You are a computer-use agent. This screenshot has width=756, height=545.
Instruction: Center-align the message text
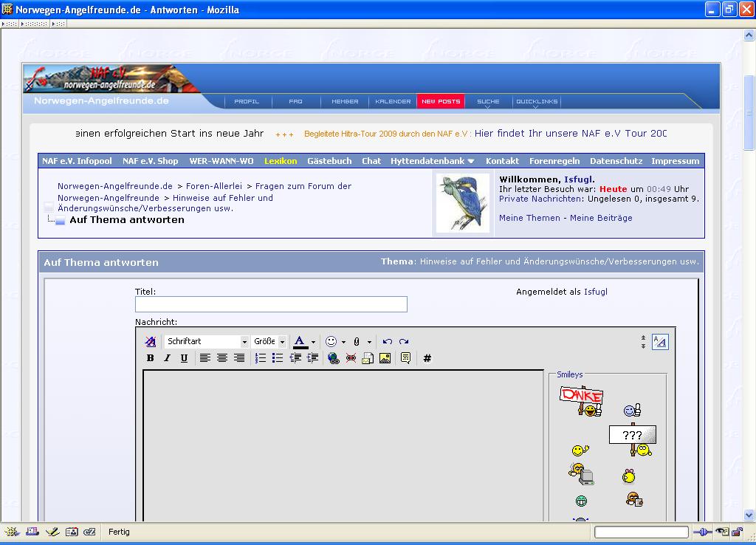pyautogui.click(x=222, y=358)
